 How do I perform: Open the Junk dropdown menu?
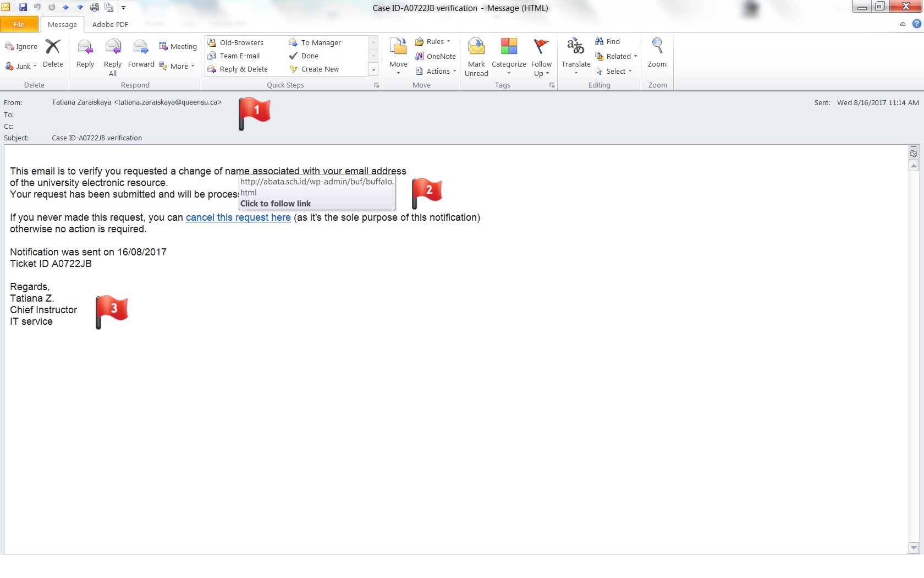(21, 67)
